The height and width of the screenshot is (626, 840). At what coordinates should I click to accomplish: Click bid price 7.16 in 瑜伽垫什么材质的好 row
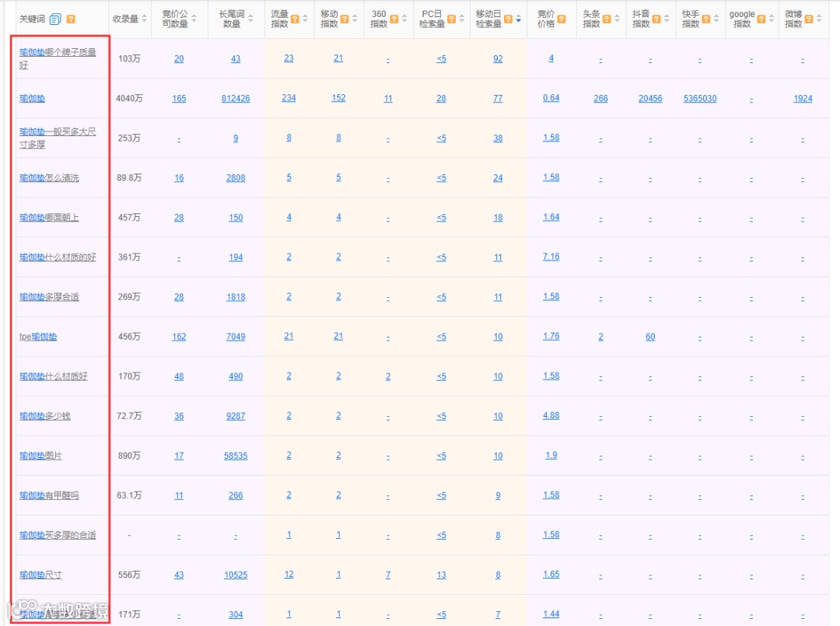pyautogui.click(x=551, y=257)
